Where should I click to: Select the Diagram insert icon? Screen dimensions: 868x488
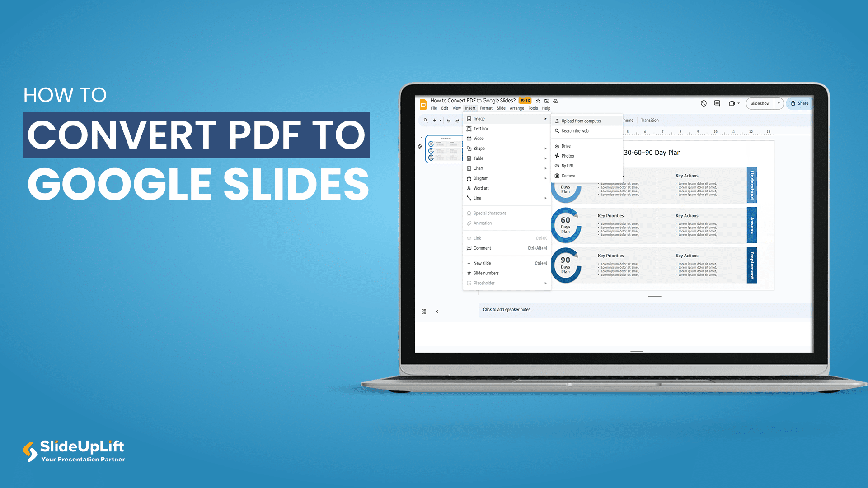[468, 177]
